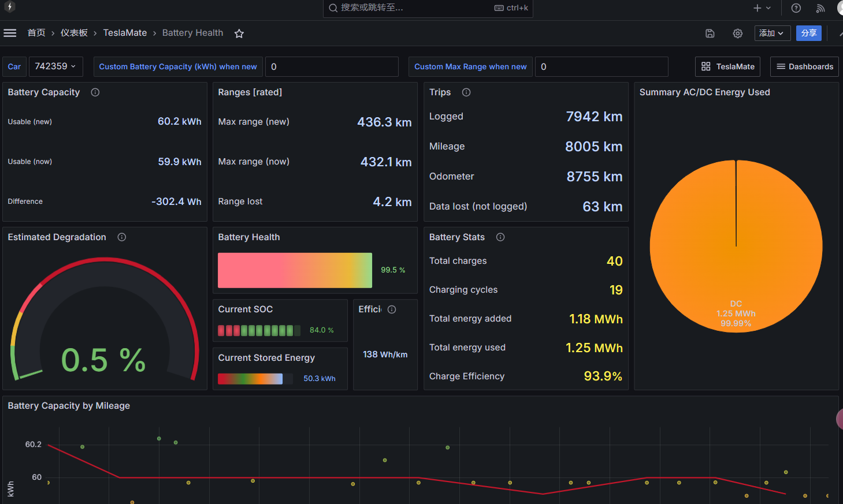Click the Battery Health gradient bar
Viewport: 843px width, 504px height.
coord(295,270)
